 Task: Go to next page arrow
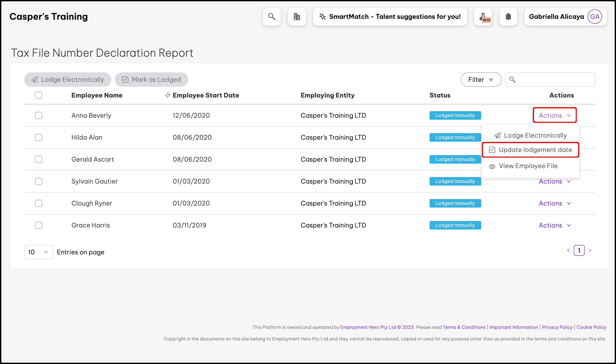click(x=590, y=250)
